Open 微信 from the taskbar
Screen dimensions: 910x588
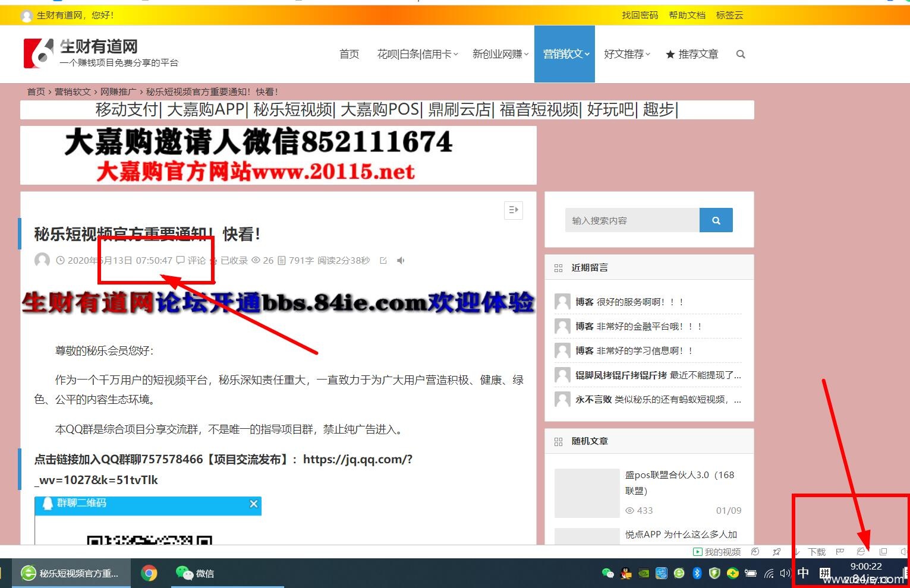click(x=195, y=573)
